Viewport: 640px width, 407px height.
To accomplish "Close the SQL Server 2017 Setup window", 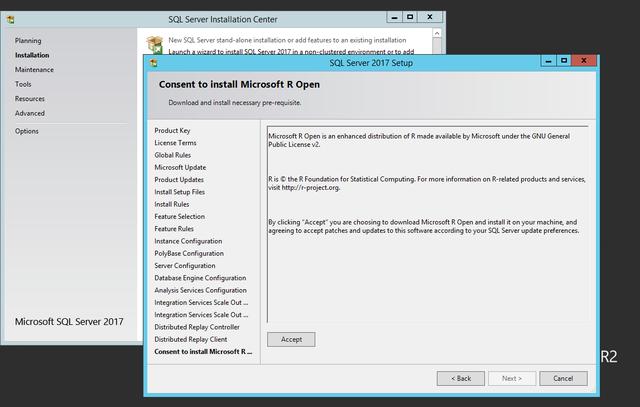I will click(584, 61).
